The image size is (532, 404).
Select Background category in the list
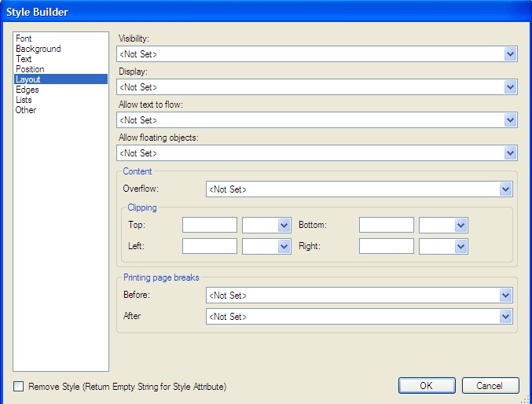coord(38,49)
